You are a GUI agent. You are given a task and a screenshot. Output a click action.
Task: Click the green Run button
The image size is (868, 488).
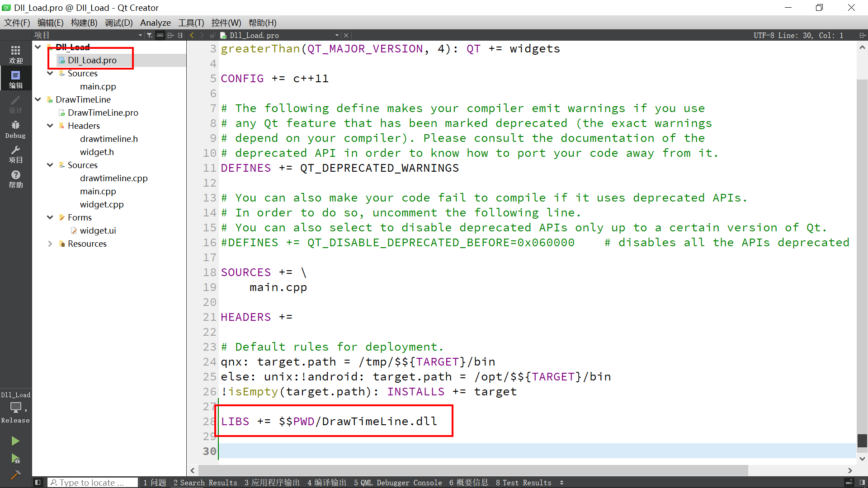pos(15,441)
